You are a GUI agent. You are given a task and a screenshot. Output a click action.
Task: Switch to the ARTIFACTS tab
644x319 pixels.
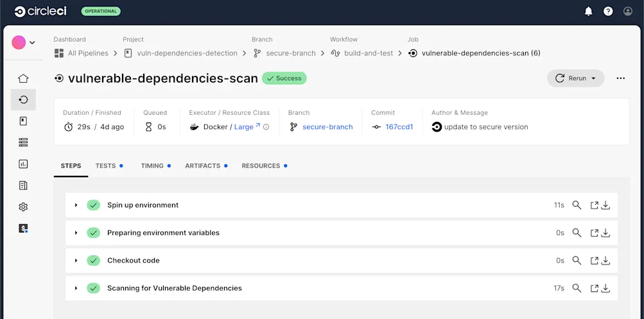point(206,166)
